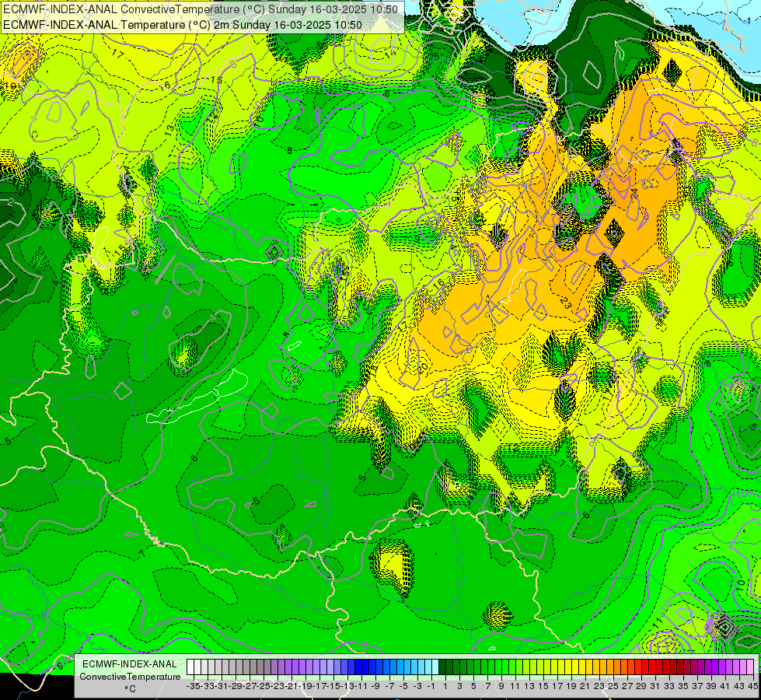Click the contour label '19' near top-left edge
761x700 pixels.
click(x=9, y=86)
